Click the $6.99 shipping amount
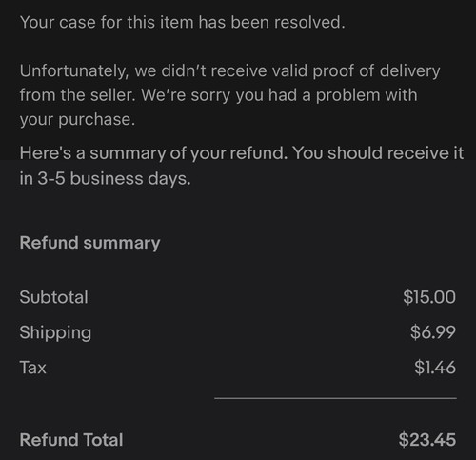The image size is (476, 460). click(x=433, y=332)
